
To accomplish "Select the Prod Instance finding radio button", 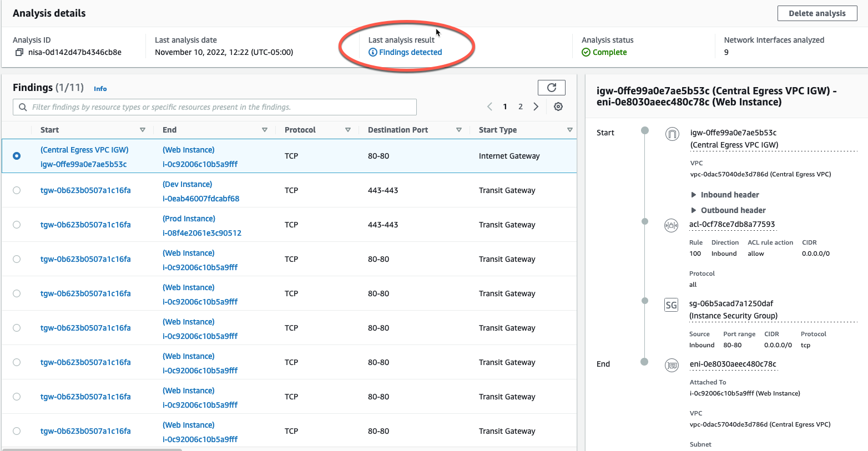I will pyautogui.click(x=17, y=225).
